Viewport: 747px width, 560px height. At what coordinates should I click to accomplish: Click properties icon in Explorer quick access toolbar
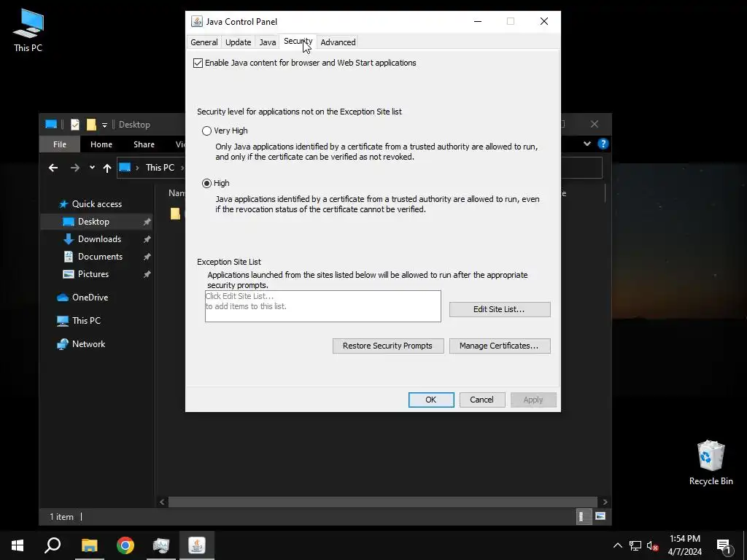[x=75, y=125]
